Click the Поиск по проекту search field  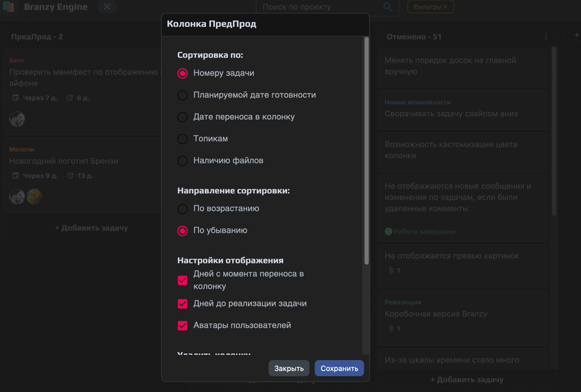(320, 7)
